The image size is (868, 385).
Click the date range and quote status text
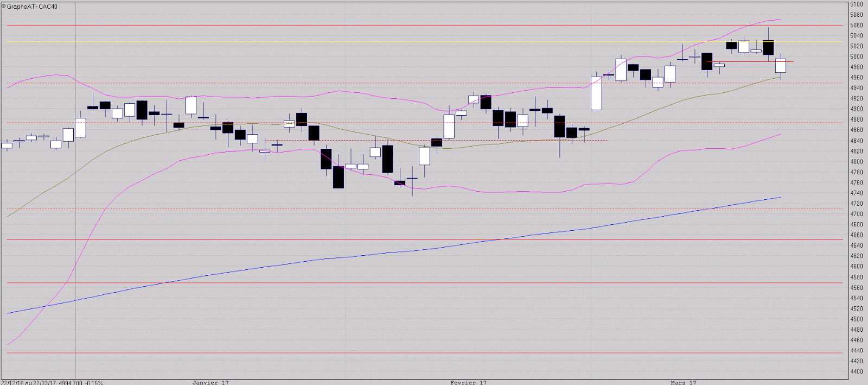click(x=52, y=382)
